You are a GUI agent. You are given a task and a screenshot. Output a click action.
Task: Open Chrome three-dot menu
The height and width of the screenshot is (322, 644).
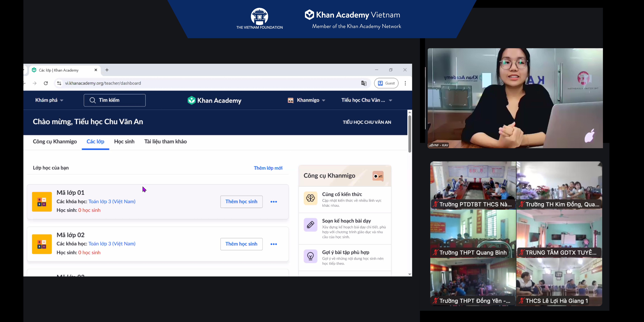pos(405,83)
